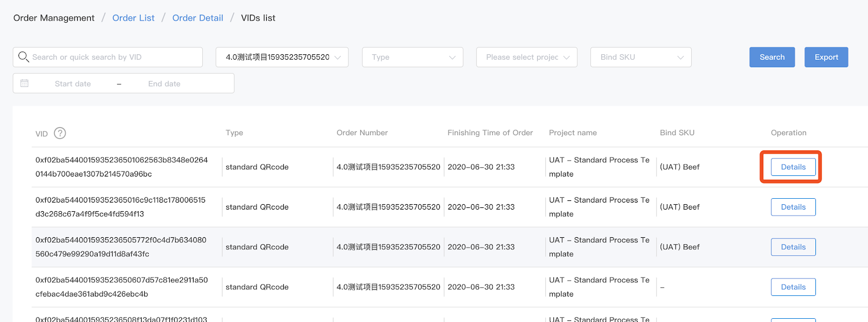The image size is (868, 322).
Task: Click standard QRcode in first row
Action: tap(257, 167)
